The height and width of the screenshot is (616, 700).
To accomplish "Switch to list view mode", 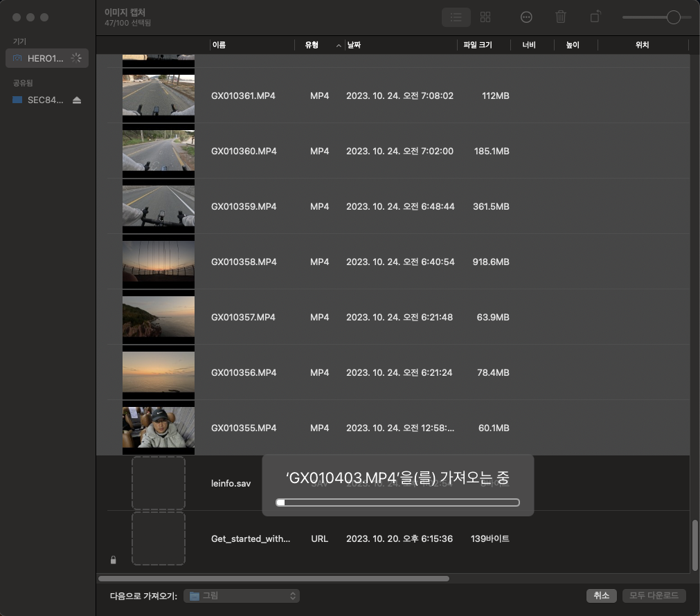I will [x=456, y=17].
